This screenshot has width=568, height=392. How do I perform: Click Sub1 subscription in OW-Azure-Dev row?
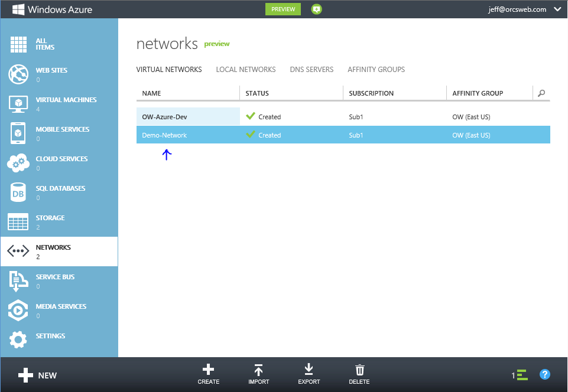(x=356, y=117)
